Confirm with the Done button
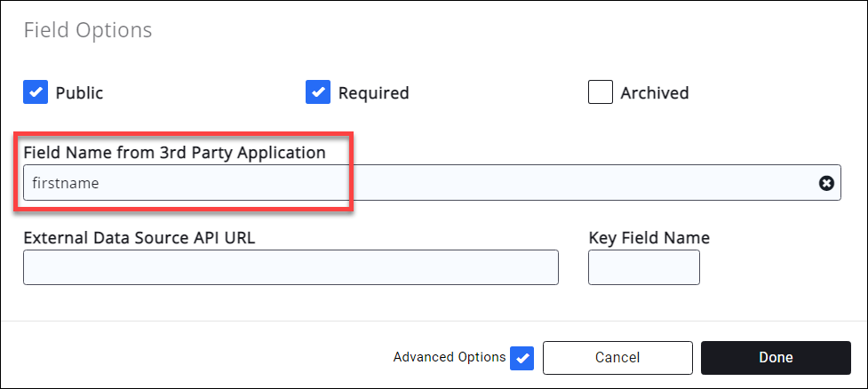Screen dimensions: 868x389 click(x=775, y=358)
